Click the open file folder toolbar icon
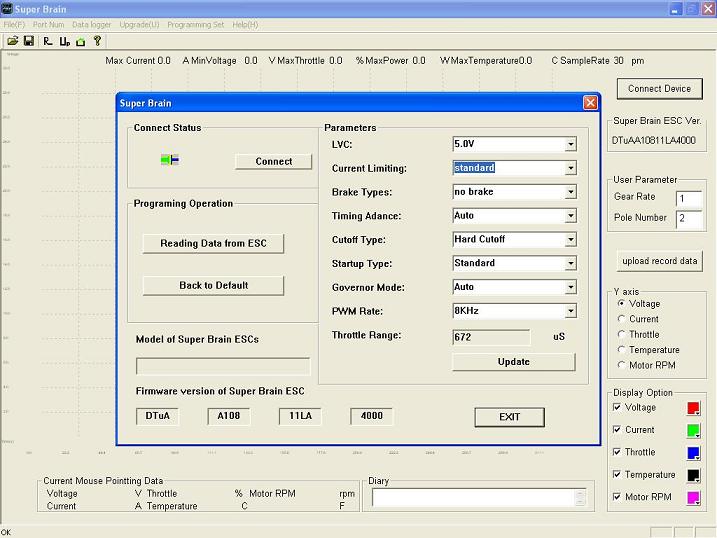The image size is (717, 538). 12,41
